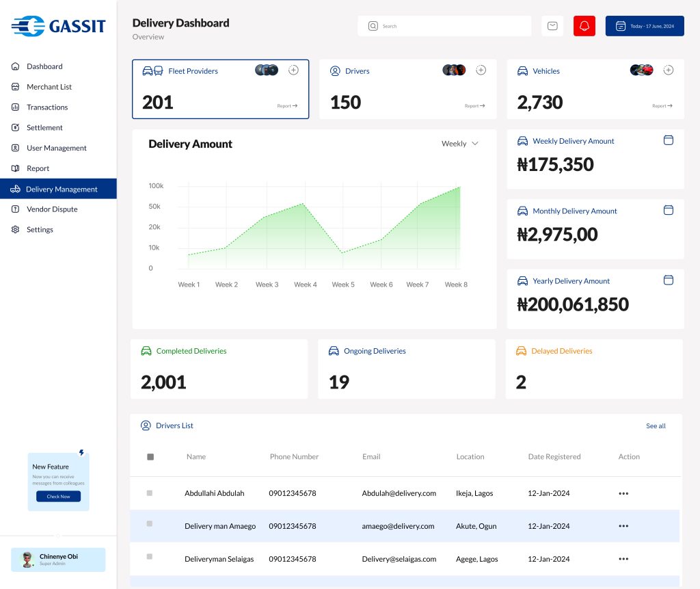Click the add icon on Fleet Providers card
This screenshot has height=589, width=700.
[x=293, y=70]
